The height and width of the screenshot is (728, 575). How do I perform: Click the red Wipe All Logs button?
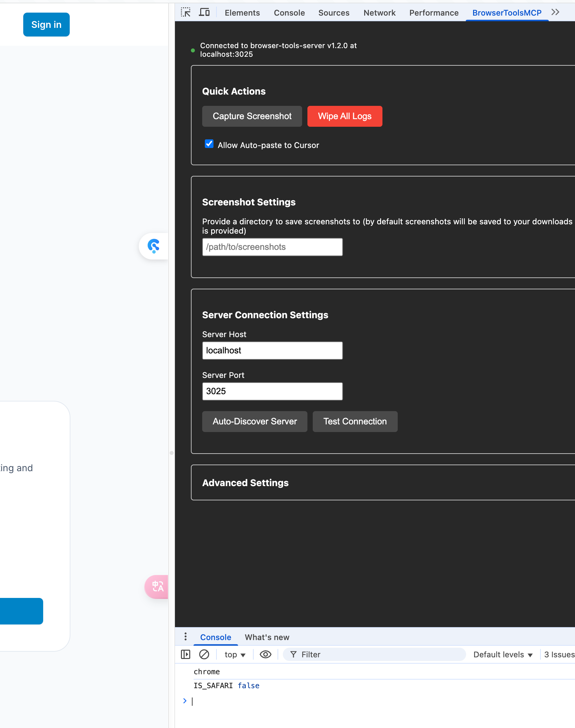click(x=344, y=116)
